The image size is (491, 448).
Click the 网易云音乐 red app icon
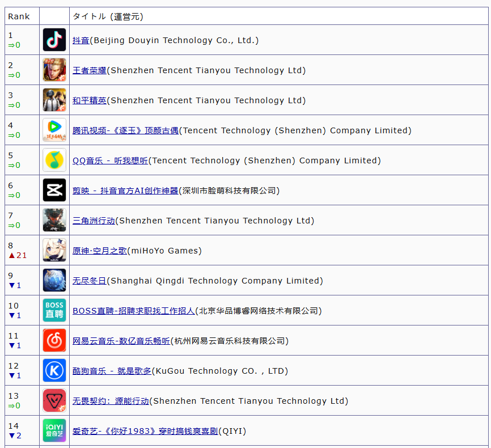(x=54, y=341)
